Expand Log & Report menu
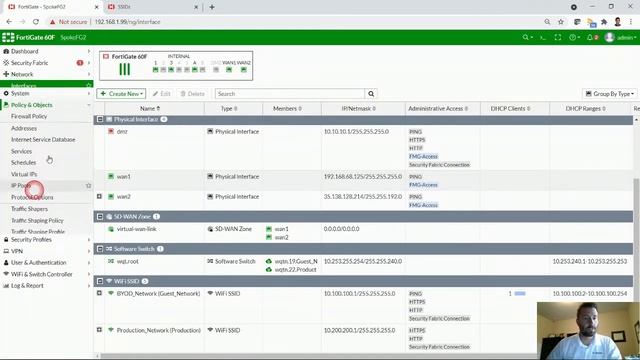640x360 pixels. pos(47,286)
